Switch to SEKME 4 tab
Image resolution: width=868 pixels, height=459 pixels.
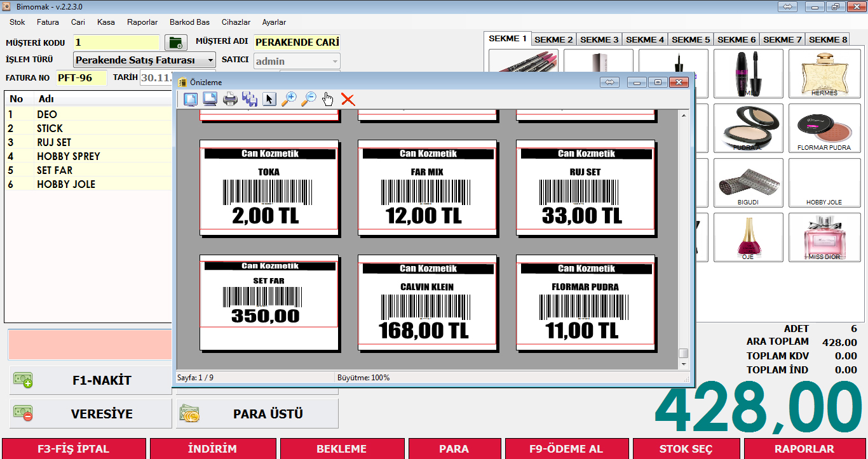tap(645, 39)
